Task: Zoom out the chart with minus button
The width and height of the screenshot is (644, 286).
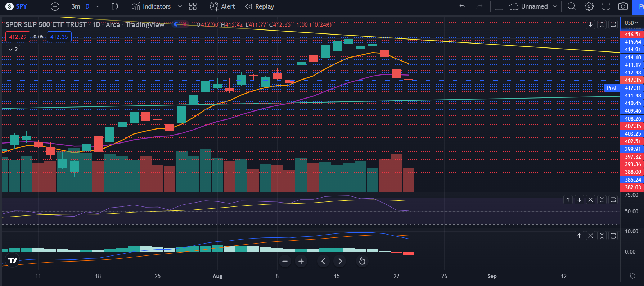Action: (285, 261)
